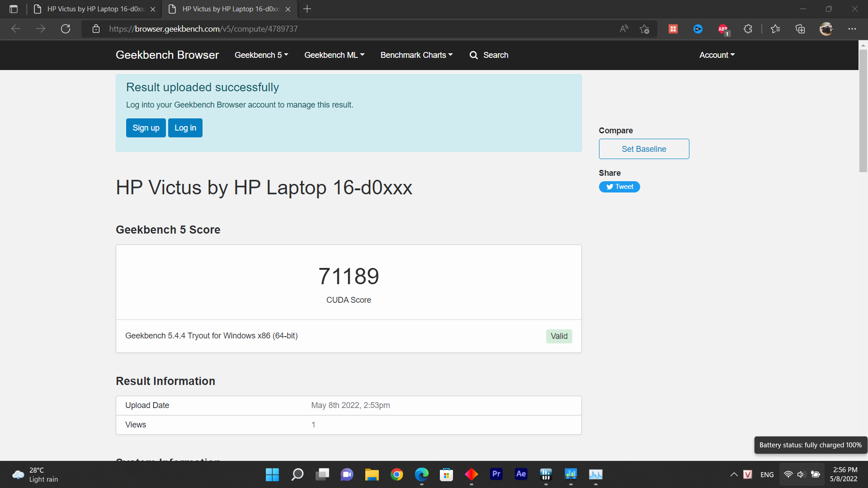Open Read aloud icon in address bar
This screenshot has height=488, width=868.
pos(624,29)
